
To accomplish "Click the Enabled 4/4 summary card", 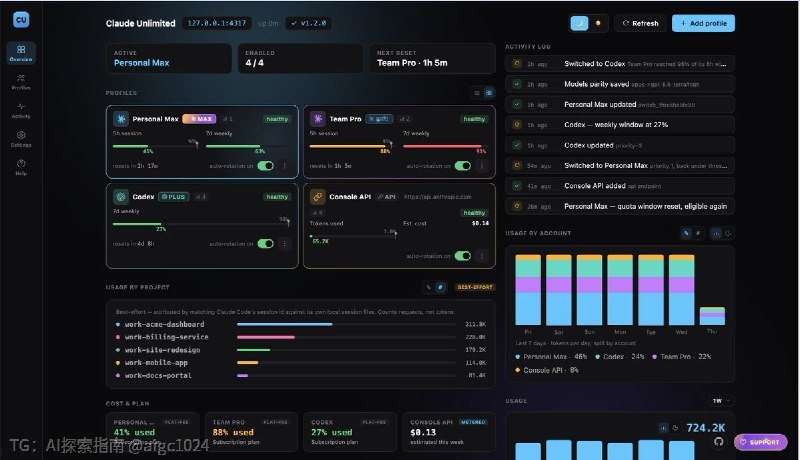I will point(301,58).
